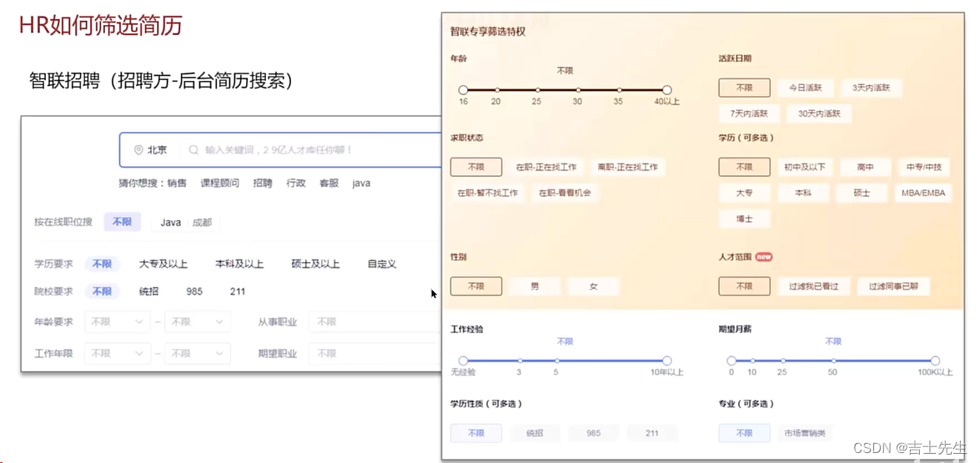Select 不限 under 活跃日期
The height and width of the screenshot is (463, 980).
(x=744, y=88)
